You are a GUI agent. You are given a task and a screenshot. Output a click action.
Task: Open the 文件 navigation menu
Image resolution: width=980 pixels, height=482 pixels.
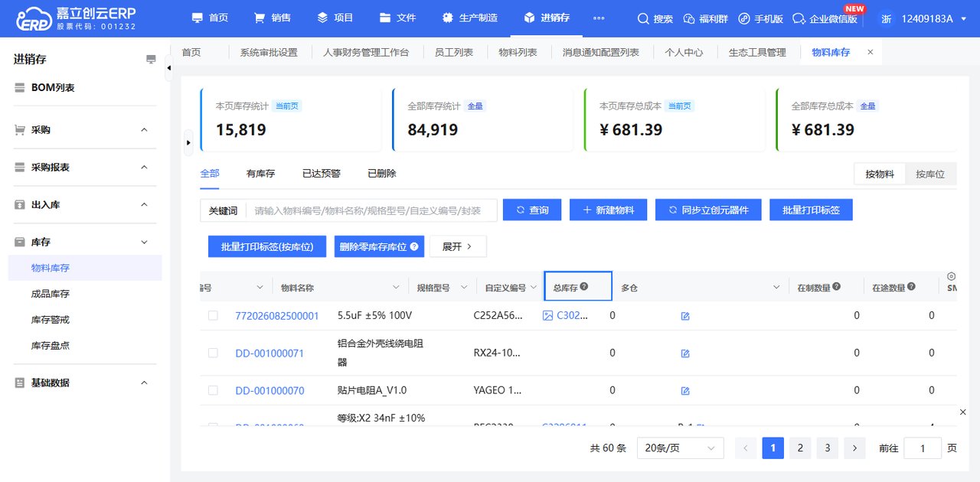397,18
